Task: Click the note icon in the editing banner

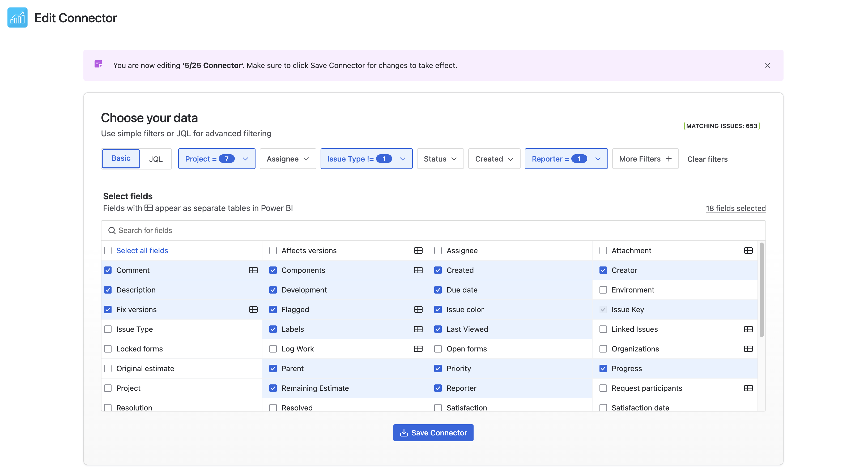Action: 98,64
